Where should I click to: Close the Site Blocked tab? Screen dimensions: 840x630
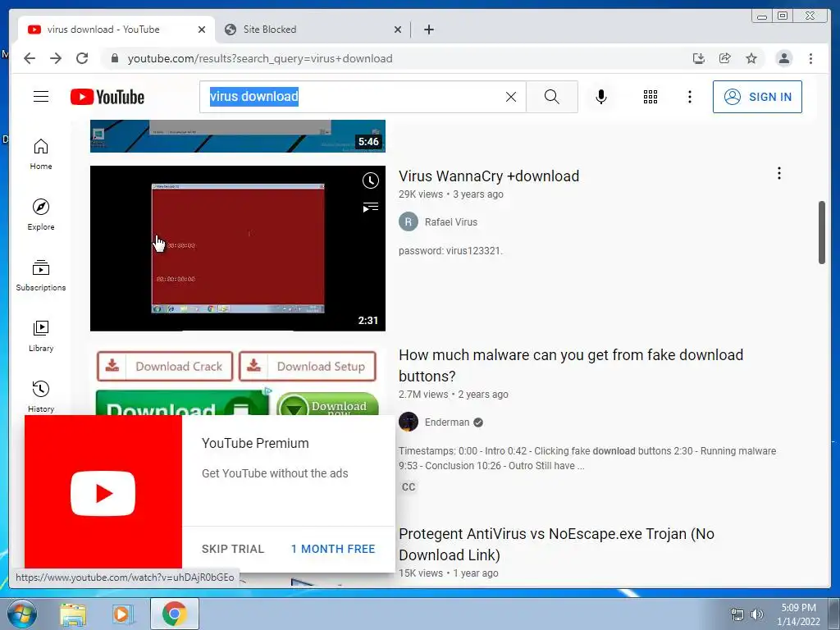click(398, 30)
